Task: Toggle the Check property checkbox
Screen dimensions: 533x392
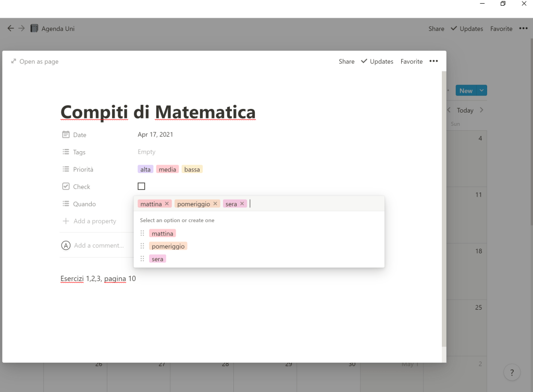Action: 141,187
